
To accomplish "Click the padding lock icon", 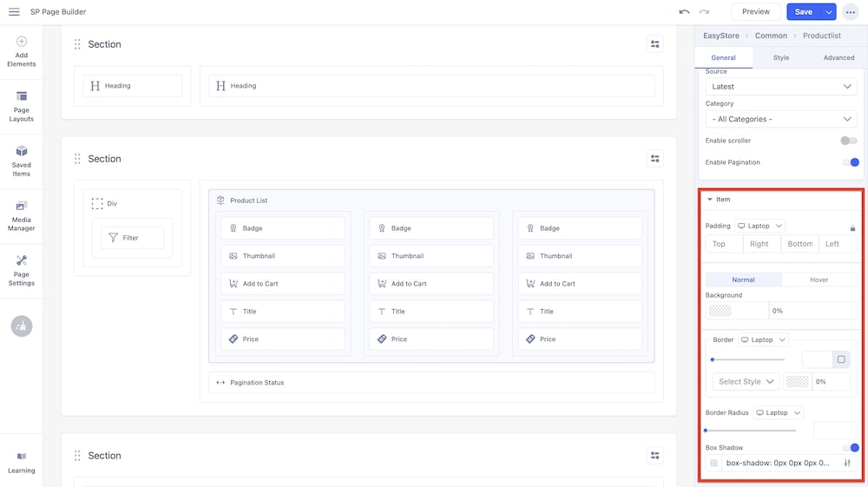I will click(x=852, y=227).
